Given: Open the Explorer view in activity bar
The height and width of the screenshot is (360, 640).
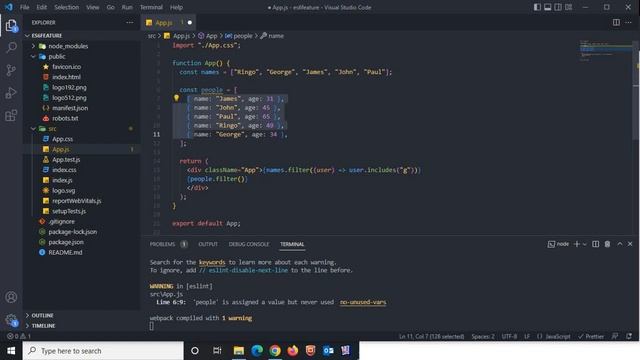Looking at the screenshot, I should 11,25.
